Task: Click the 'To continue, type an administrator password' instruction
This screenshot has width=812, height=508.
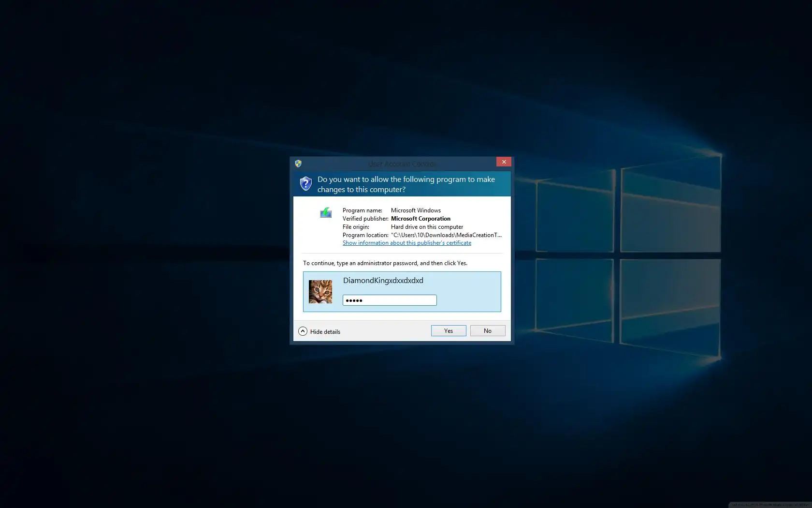Action: (x=385, y=263)
